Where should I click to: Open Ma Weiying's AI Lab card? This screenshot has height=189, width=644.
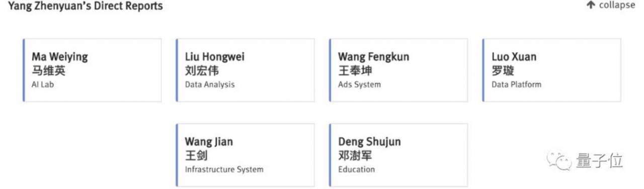point(92,70)
